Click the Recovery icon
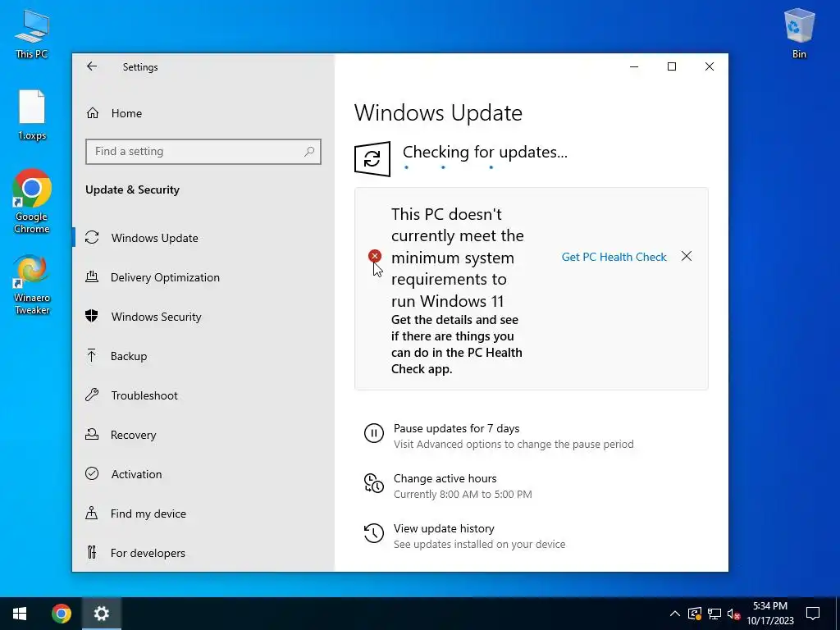This screenshot has width=840, height=630. click(92, 435)
